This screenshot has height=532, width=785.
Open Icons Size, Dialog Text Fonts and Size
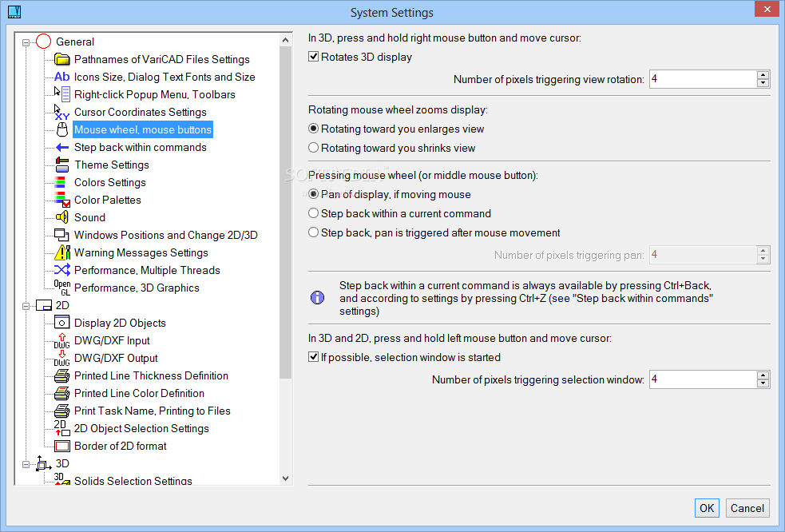point(165,77)
